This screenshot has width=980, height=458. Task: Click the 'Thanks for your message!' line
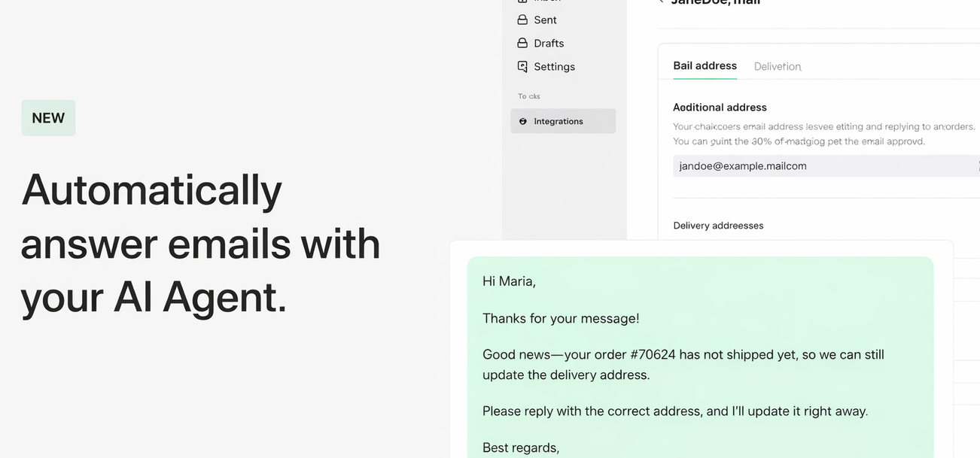(x=561, y=318)
